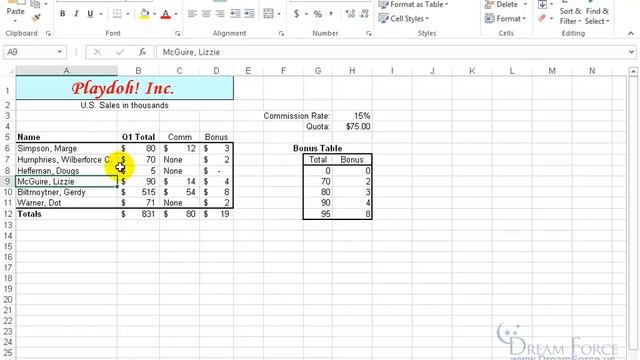
Task: Open the Accounting format dropdown arrow
Action: coord(307,14)
